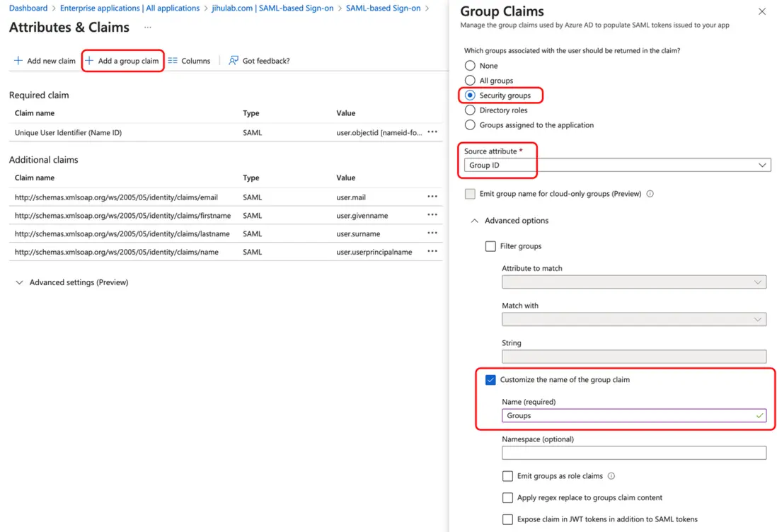Collapse the Advanced options section
This screenshot has height=532, width=777.
(475, 221)
